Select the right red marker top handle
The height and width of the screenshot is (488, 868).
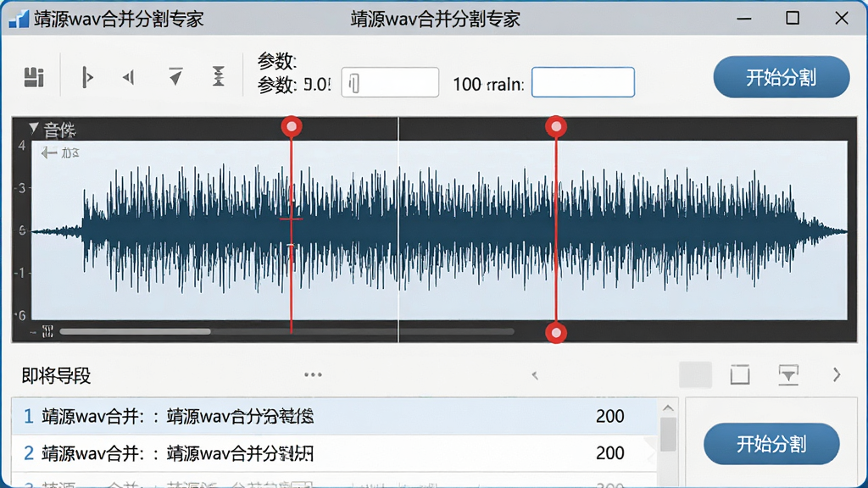click(x=556, y=127)
